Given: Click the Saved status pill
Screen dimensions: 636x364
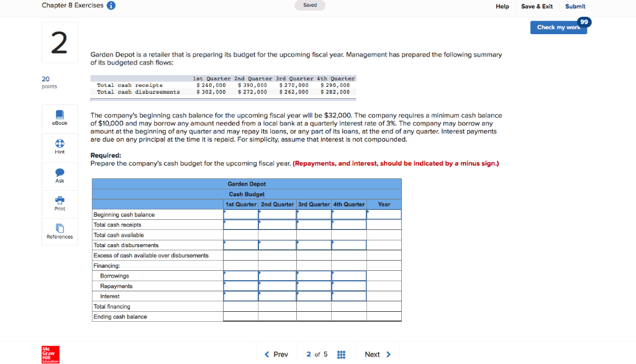Looking at the screenshot, I should tap(309, 5).
